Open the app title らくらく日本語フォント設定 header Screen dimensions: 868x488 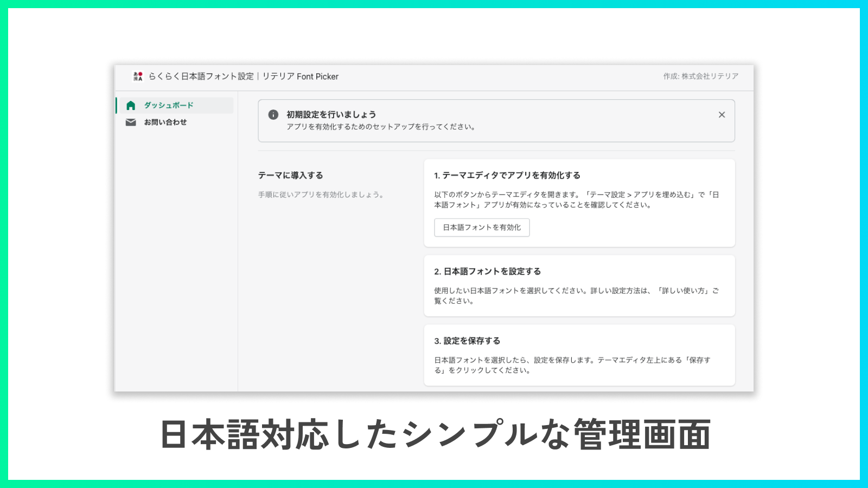(x=202, y=76)
